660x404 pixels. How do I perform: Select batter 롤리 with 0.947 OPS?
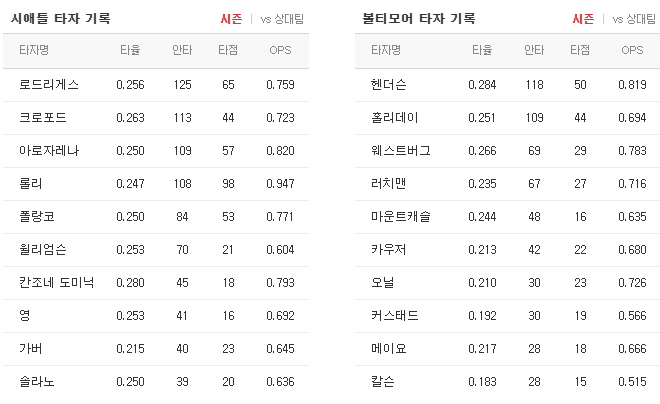tap(30, 183)
